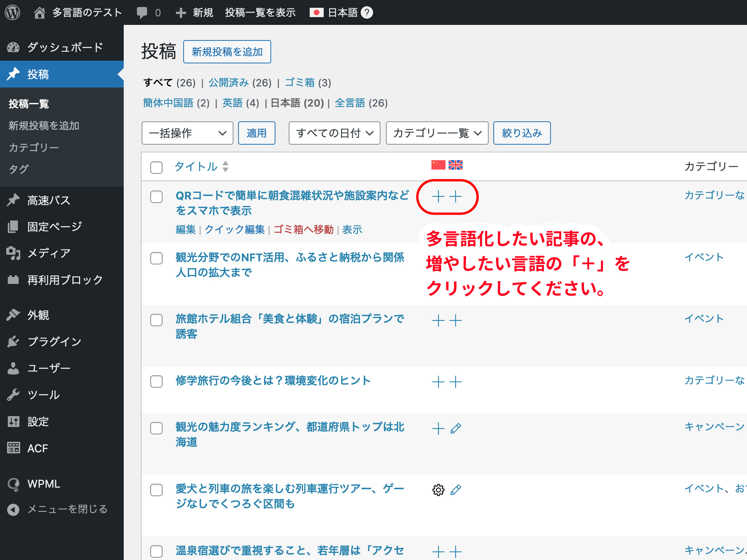Screen dimensions: 747x560
Task: Click the Chinese flag column header
Action: pyautogui.click(x=438, y=165)
